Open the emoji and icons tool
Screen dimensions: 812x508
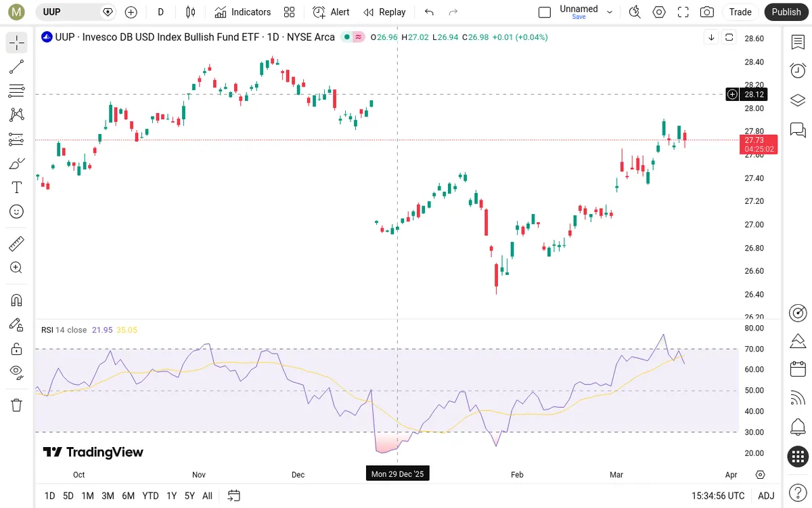point(17,211)
